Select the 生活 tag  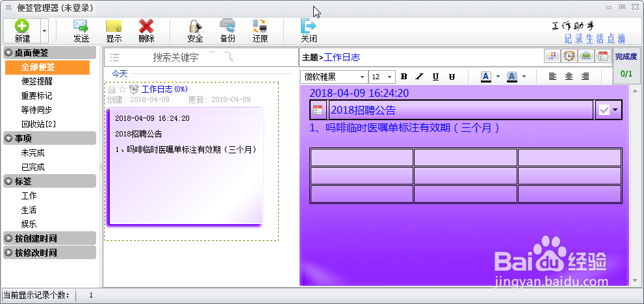29,210
